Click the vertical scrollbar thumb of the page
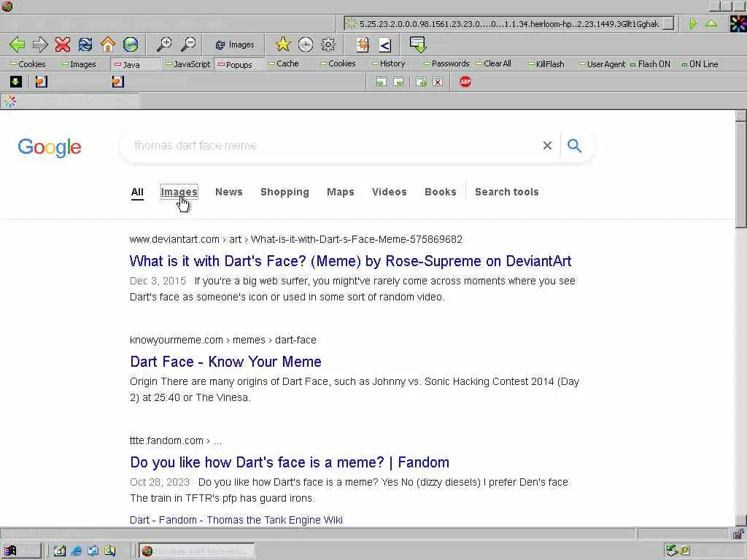Image resolution: width=747 pixels, height=560 pixels. tap(741, 174)
